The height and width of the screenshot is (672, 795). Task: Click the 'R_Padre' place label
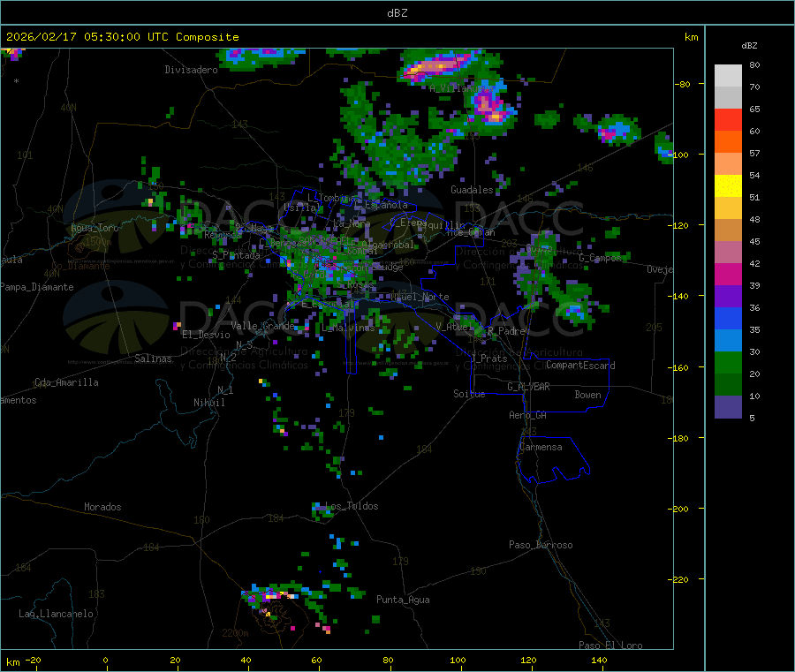pyautogui.click(x=506, y=331)
